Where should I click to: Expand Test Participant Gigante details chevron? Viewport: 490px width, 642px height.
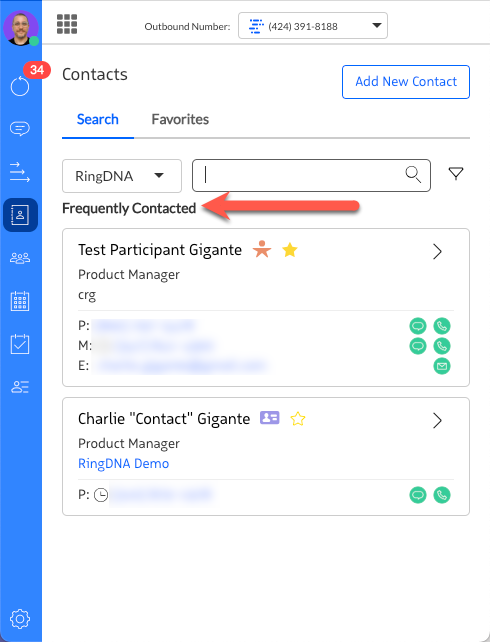437,251
